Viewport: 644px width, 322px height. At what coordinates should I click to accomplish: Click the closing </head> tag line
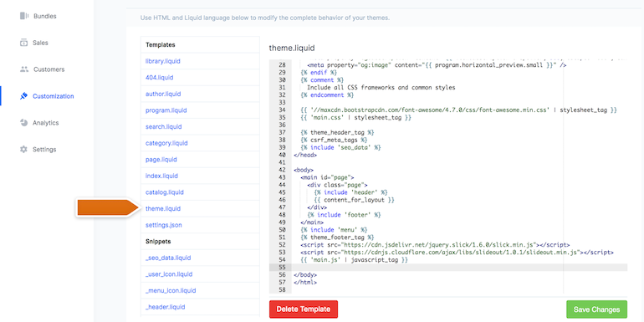click(305, 156)
